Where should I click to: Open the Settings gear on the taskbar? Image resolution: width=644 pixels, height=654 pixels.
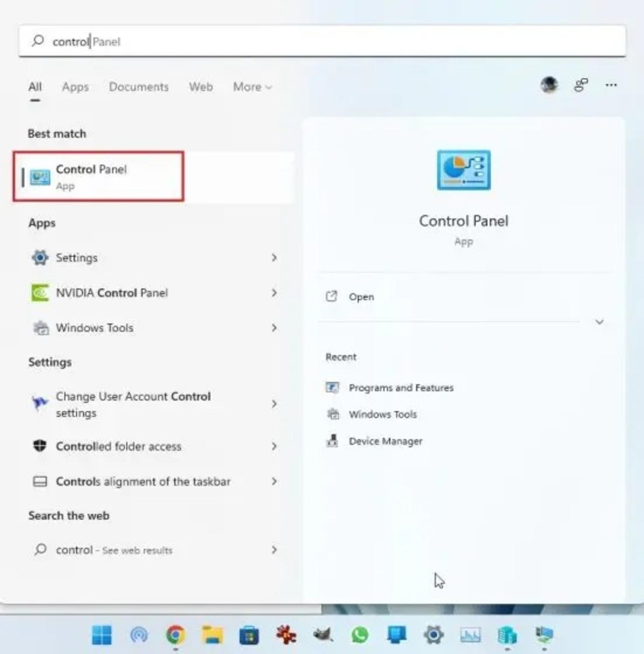pyautogui.click(x=434, y=635)
